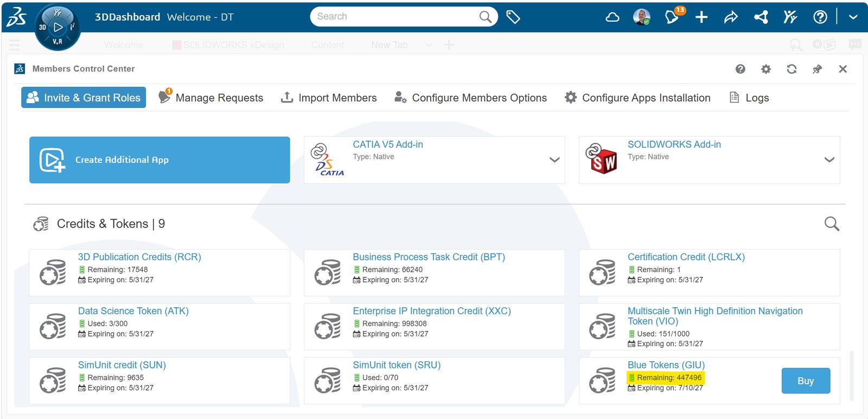Viewport: 868px width, 419px height.
Task: Open the dimmed hamburger menu icon
Action: [x=14, y=45]
